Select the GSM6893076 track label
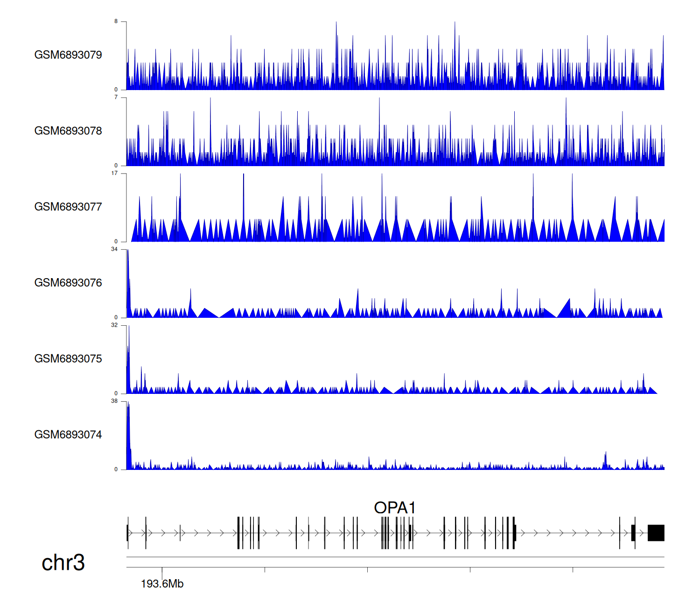The image size is (700, 616). (x=68, y=283)
